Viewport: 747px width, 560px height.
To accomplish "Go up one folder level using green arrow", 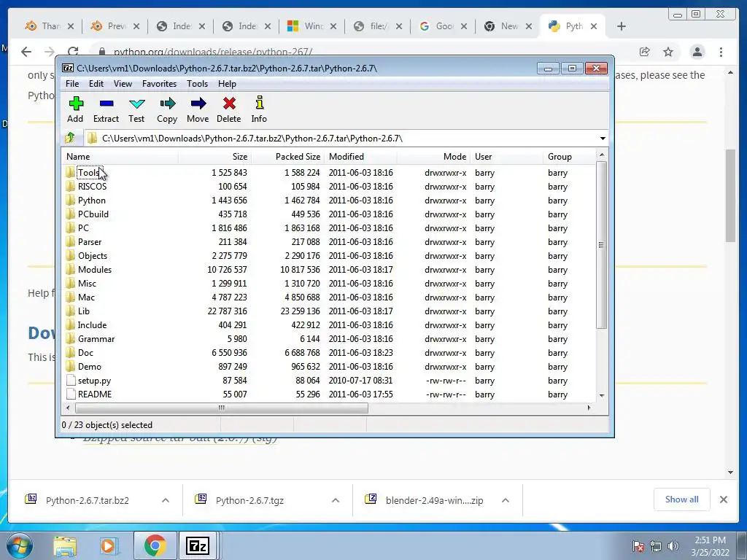I will click(x=70, y=138).
